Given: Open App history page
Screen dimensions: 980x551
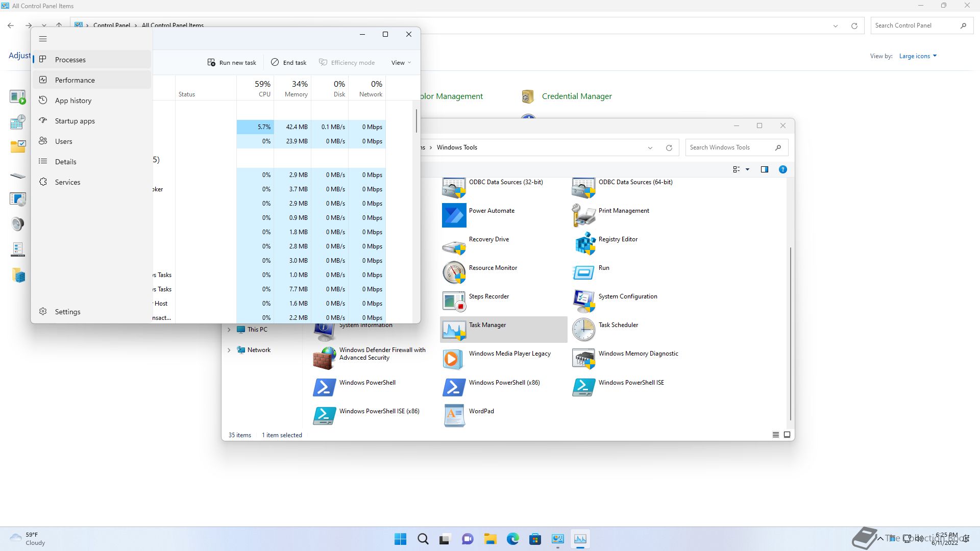Looking at the screenshot, I should point(92,101).
